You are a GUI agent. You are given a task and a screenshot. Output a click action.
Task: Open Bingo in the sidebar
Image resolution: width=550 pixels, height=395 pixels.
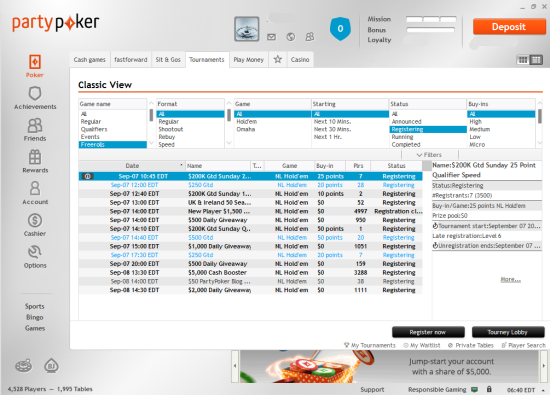click(35, 317)
